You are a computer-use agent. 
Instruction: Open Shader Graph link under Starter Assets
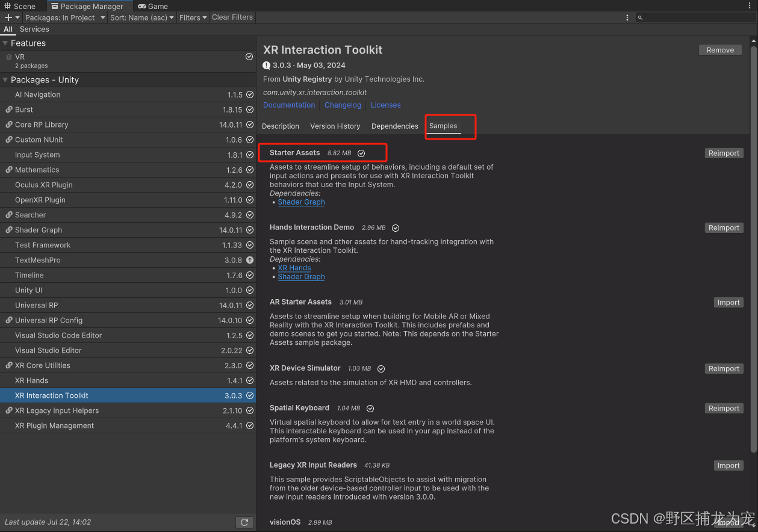pyautogui.click(x=301, y=202)
